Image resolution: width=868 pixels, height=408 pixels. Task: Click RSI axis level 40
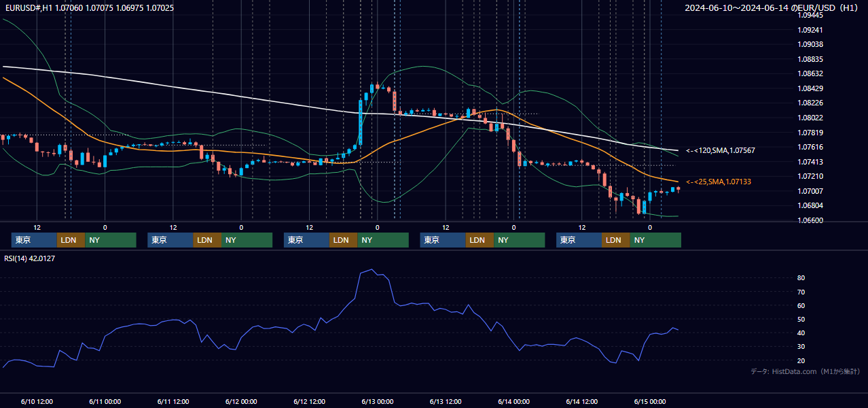(801, 333)
